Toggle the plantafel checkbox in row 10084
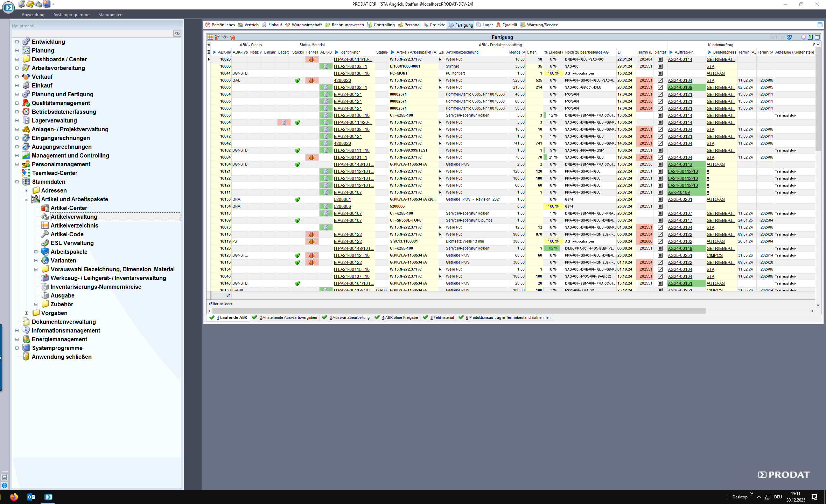 coord(660,94)
